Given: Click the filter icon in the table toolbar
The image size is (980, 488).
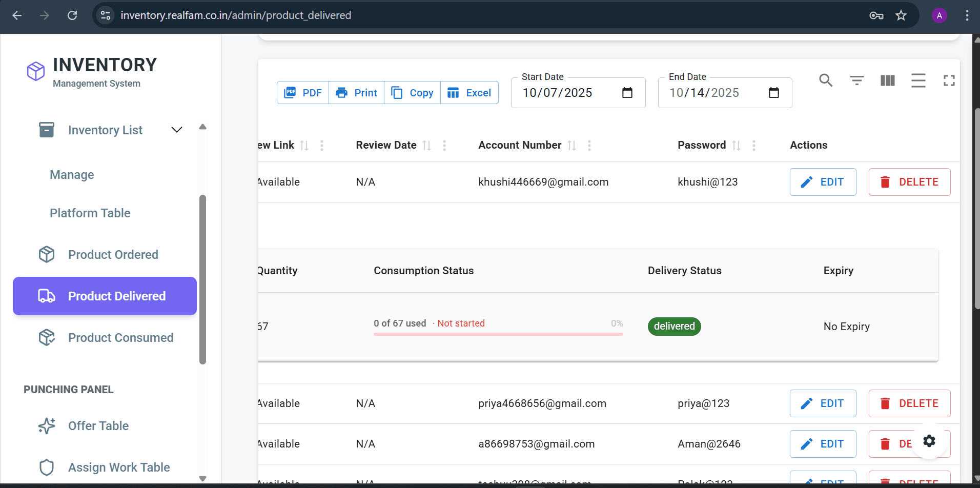Looking at the screenshot, I should [x=856, y=80].
